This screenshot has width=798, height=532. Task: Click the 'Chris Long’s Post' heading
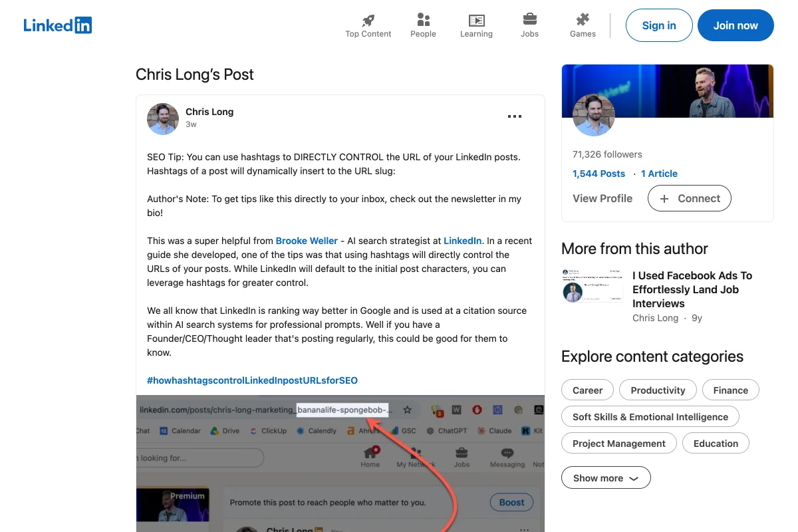(x=195, y=74)
